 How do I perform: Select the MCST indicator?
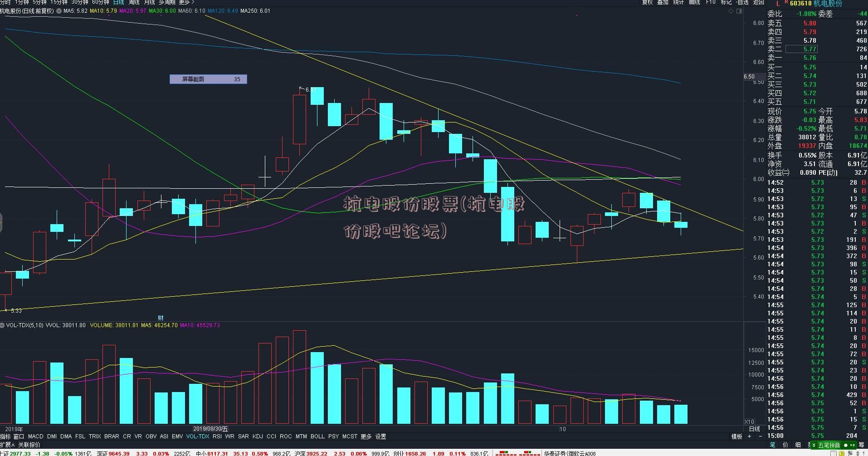click(x=350, y=436)
